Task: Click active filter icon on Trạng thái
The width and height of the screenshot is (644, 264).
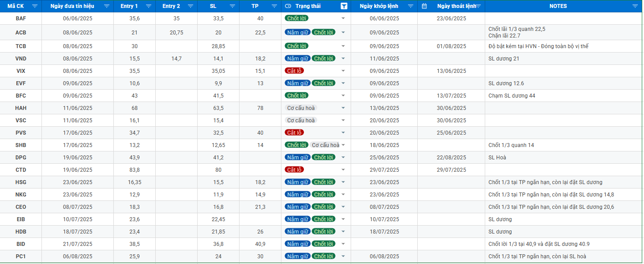Action: pos(344,6)
